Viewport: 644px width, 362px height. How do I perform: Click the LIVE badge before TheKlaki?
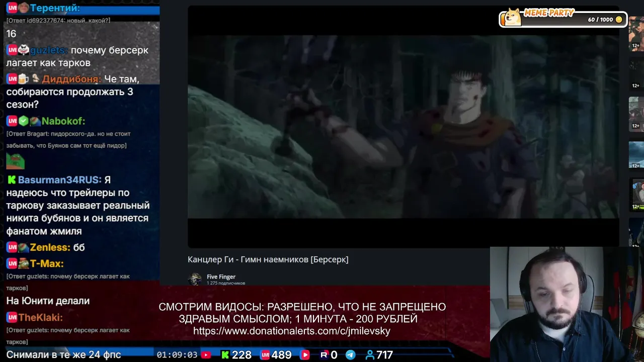pos(12,317)
